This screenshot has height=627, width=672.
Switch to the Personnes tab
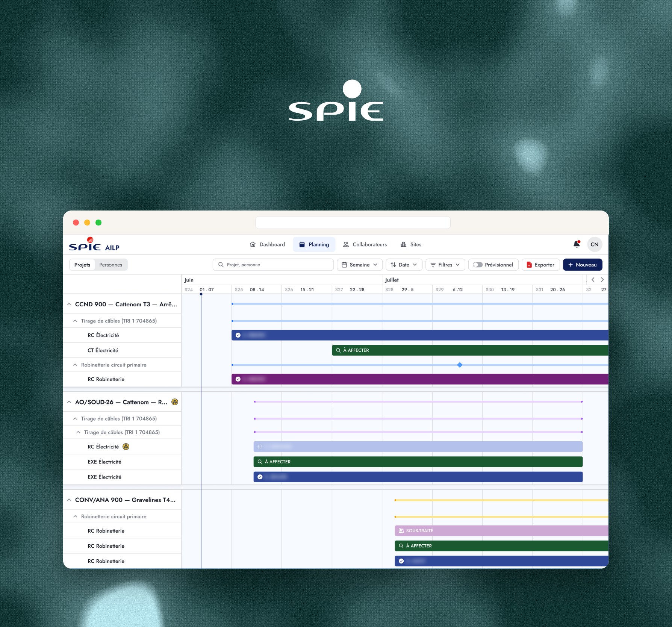tap(110, 265)
